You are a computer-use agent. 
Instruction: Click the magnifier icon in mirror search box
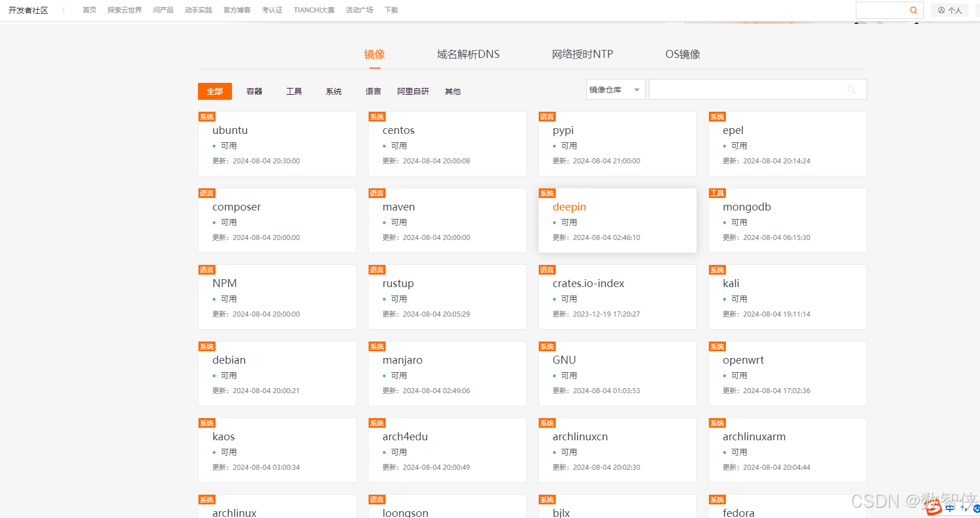[x=852, y=90]
